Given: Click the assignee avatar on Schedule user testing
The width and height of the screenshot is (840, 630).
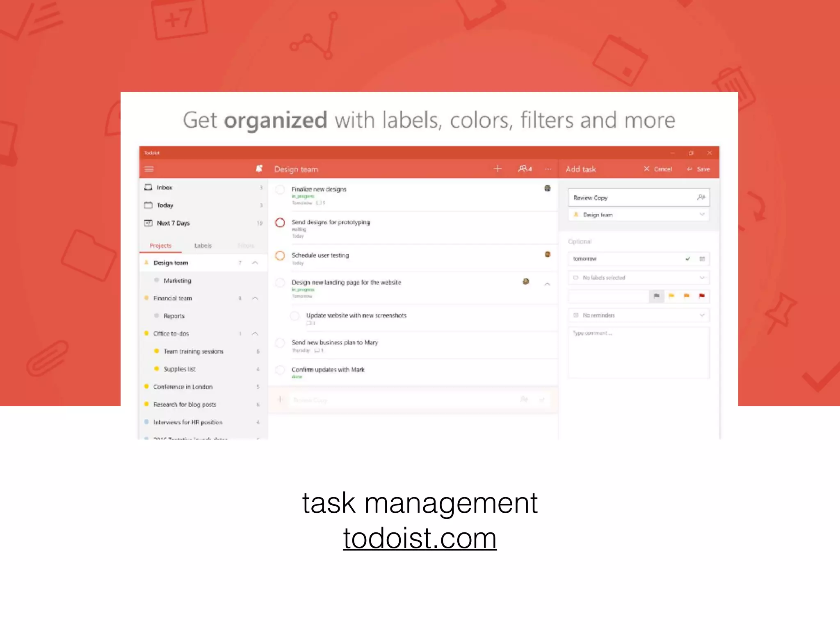Looking at the screenshot, I should (548, 254).
